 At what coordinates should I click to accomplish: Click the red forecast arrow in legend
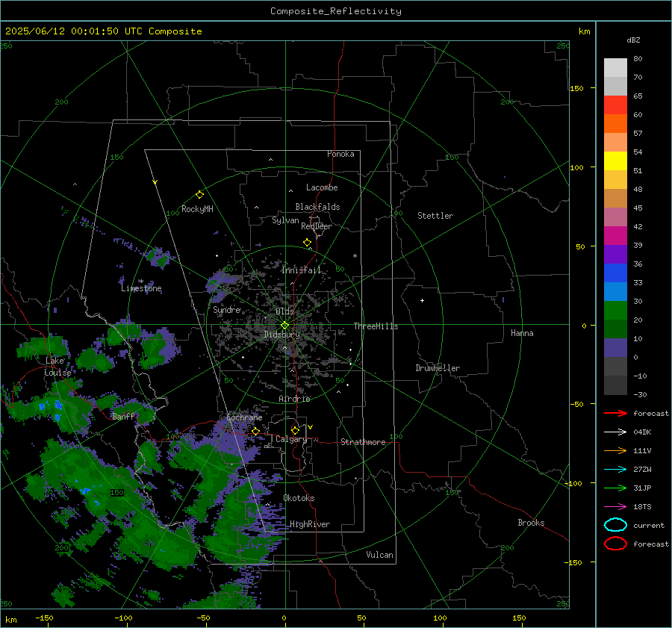coord(615,413)
